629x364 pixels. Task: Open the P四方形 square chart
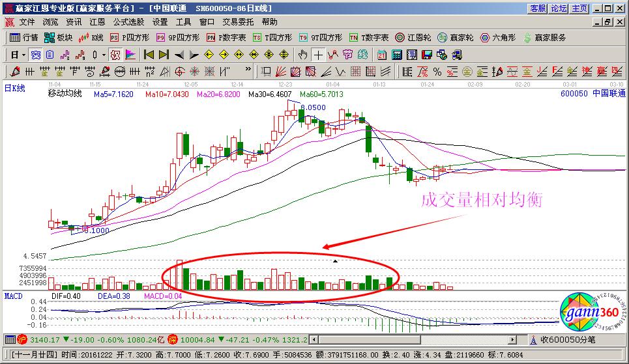click(x=128, y=38)
